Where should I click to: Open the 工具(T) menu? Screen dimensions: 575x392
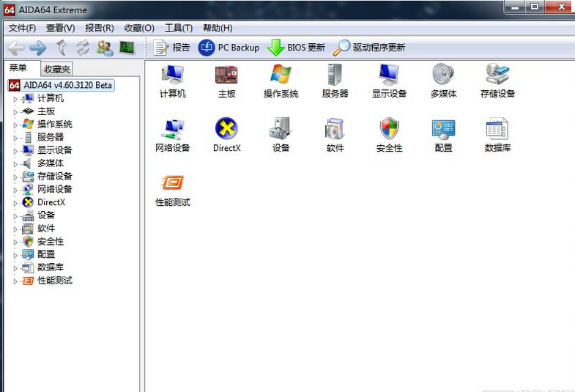coord(179,29)
